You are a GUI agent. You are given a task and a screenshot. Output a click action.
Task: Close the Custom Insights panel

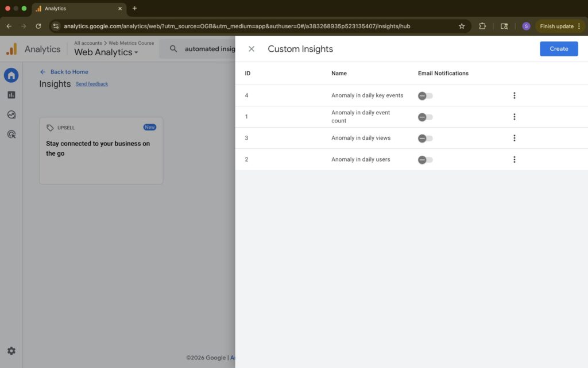point(252,49)
